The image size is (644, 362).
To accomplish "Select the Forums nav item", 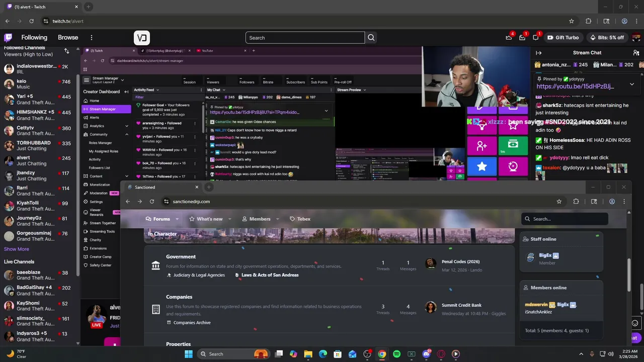I will point(157,219).
